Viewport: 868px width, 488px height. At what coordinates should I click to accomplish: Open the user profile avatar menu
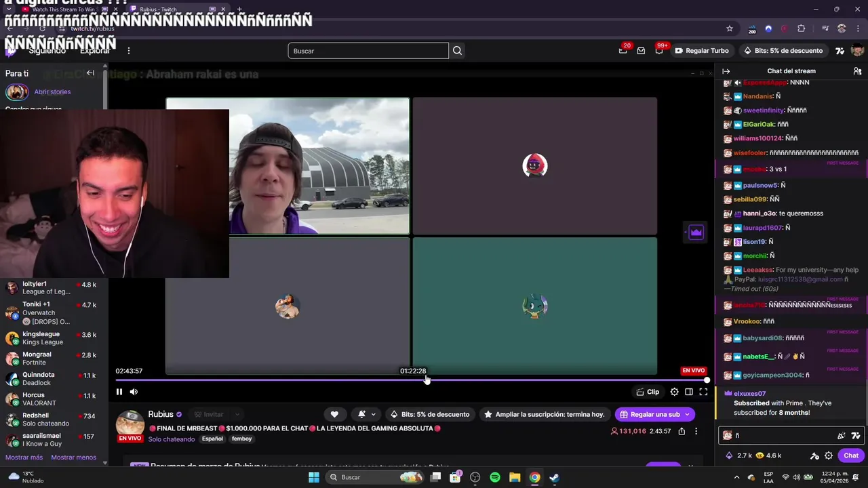coord(857,51)
